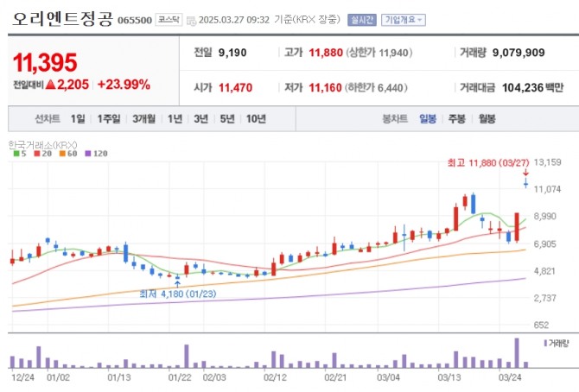Open the 기업개요 dropdown
579x392 pixels.
click(404, 20)
